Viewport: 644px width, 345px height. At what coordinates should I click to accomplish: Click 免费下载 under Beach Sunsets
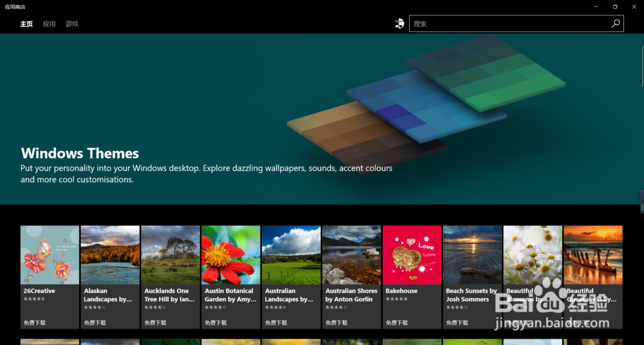(457, 323)
